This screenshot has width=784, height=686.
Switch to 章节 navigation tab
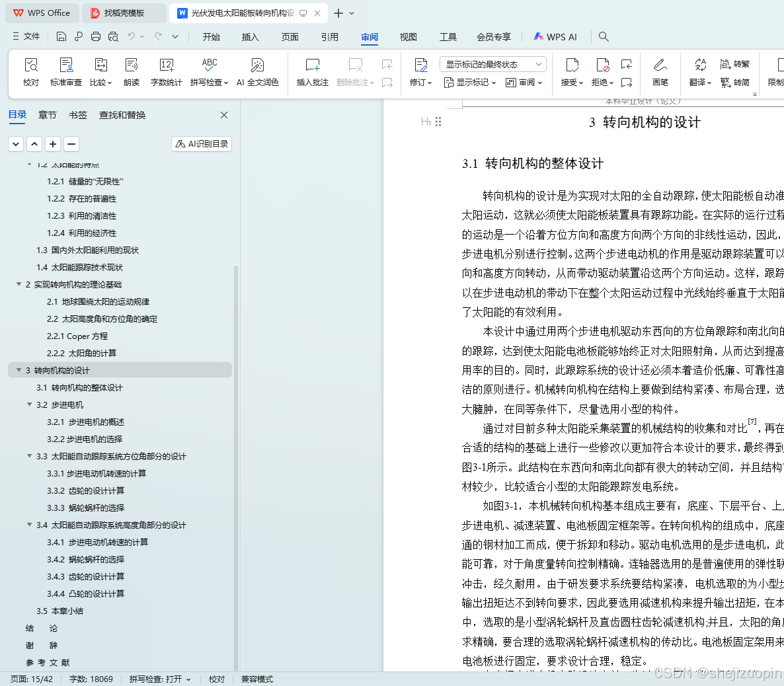click(48, 115)
